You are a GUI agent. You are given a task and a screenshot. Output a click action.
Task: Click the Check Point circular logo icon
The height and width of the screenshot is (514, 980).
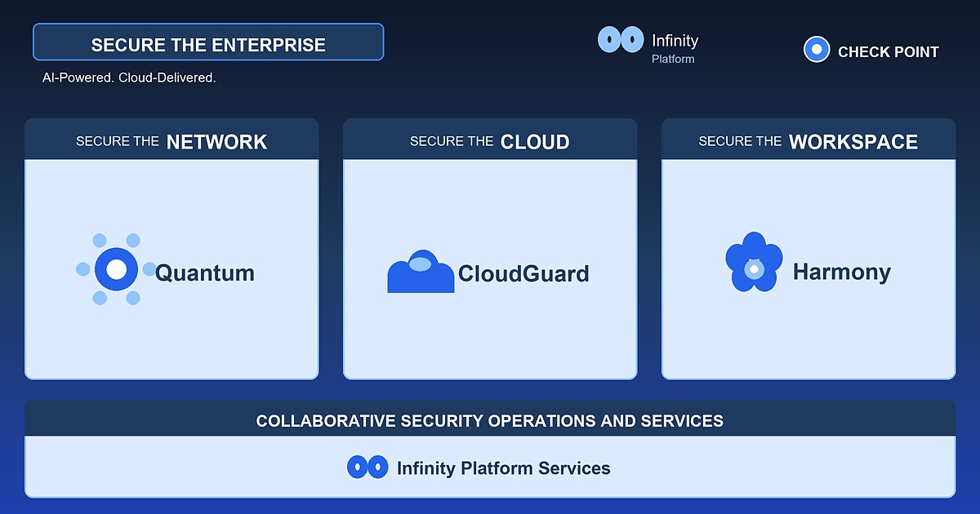[817, 50]
